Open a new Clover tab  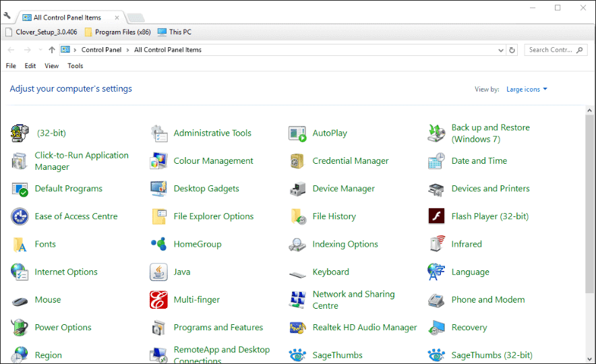(136, 18)
